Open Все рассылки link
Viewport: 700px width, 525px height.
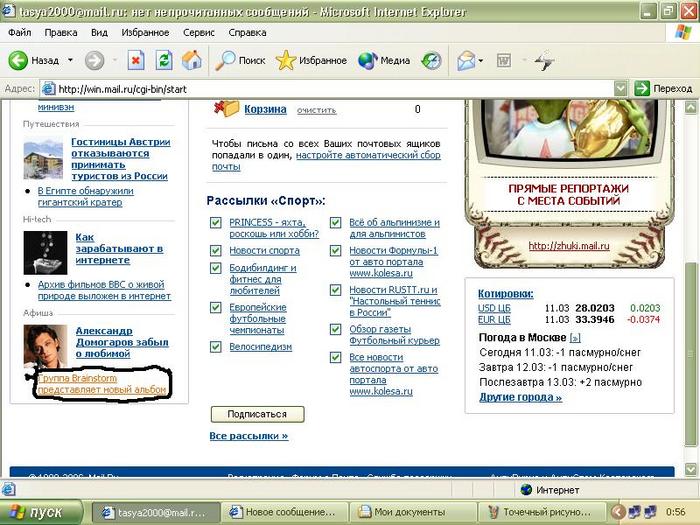click(249, 436)
